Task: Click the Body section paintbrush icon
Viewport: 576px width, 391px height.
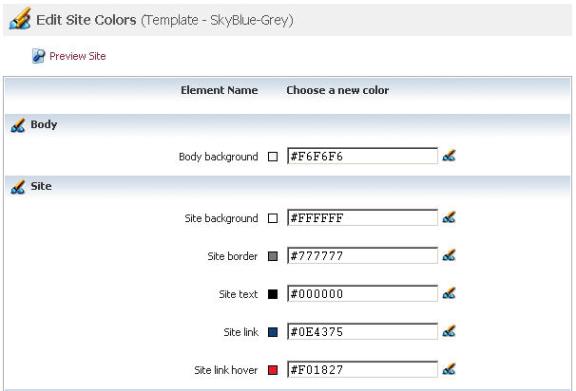Action: [18, 125]
